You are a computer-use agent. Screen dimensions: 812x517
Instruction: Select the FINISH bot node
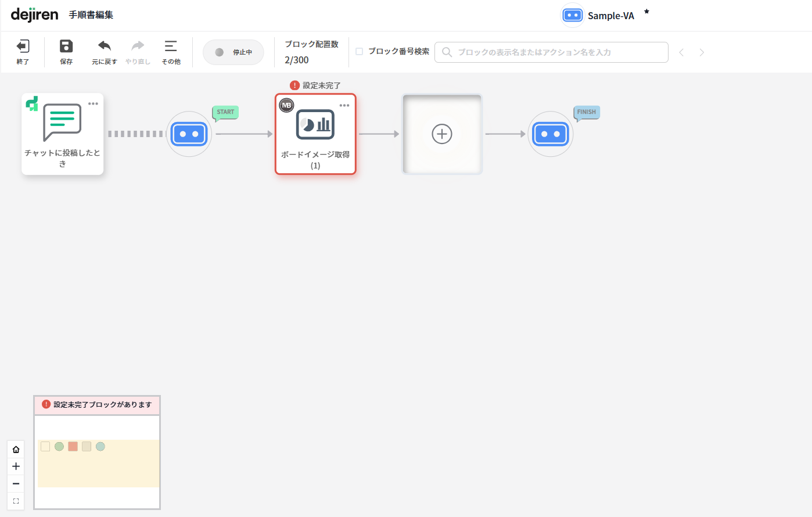(x=551, y=134)
